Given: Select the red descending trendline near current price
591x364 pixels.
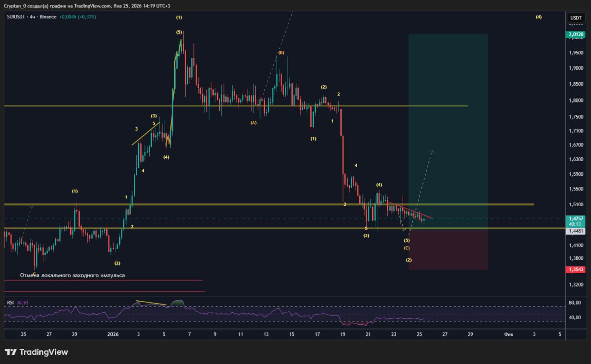Looking at the screenshot, I should 411,210.
